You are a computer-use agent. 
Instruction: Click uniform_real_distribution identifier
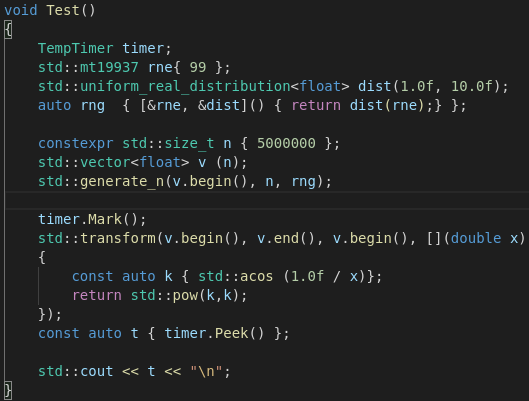[x=185, y=87]
